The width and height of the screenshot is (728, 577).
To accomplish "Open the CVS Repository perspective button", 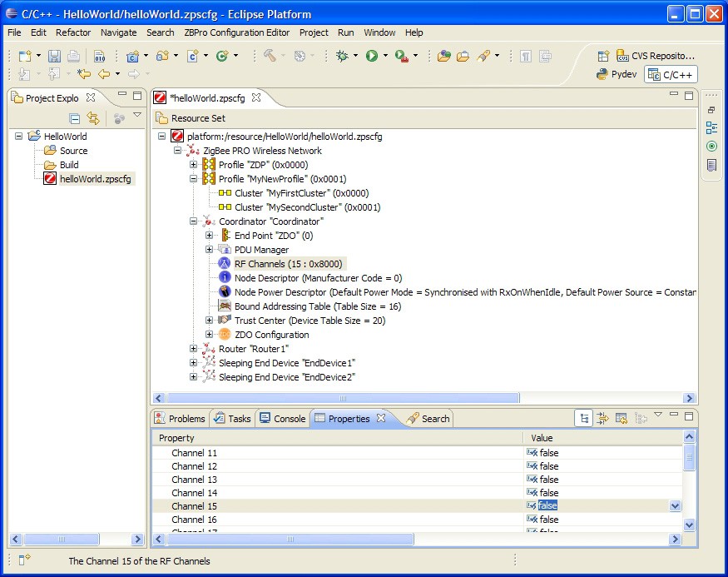I will pos(655,56).
